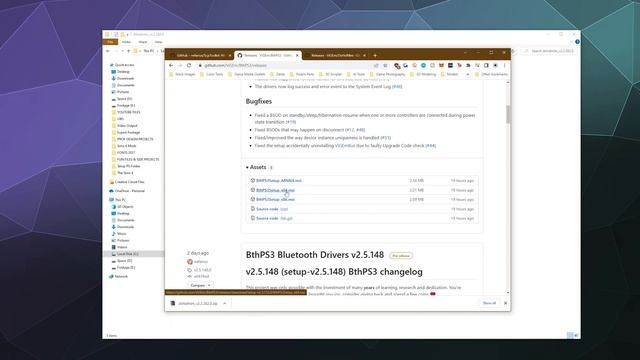640x360 pixels.
Task: Click the share icon in the address bar
Action: [376, 65]
